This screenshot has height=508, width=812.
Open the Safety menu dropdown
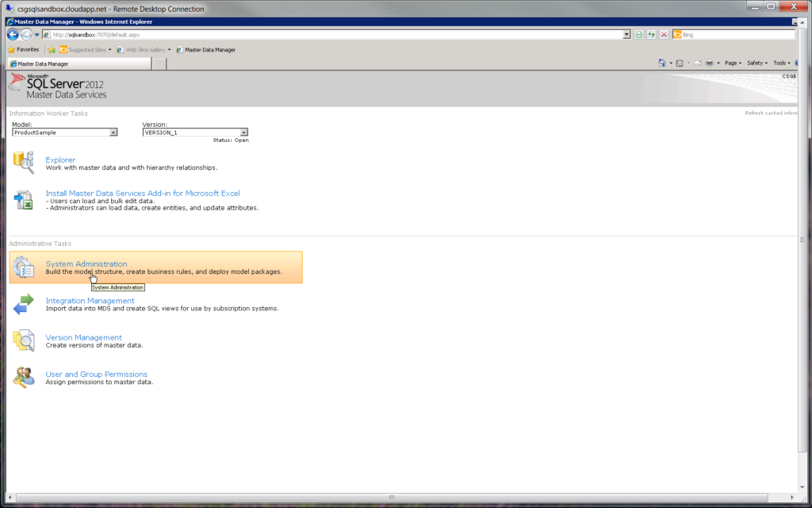point(756,63)
